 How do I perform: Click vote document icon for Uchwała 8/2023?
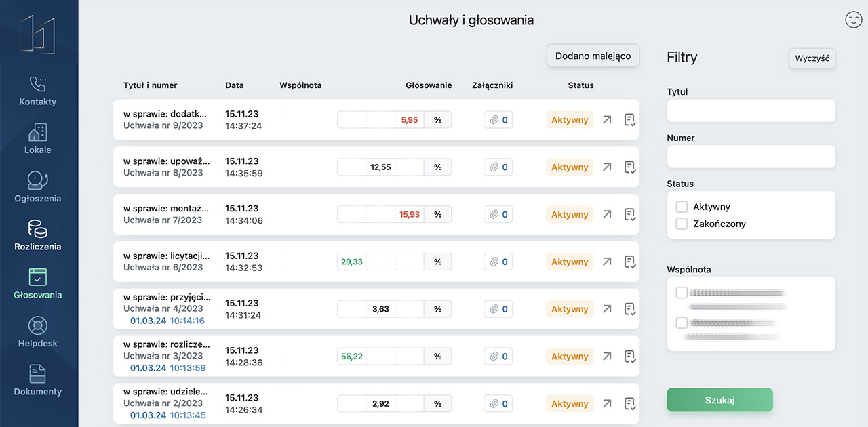(629, 167)
